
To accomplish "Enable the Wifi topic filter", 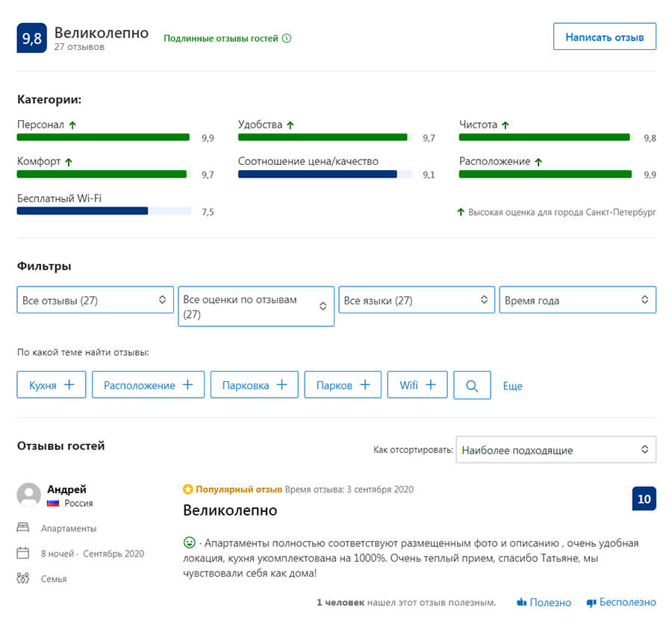I will pyautogui.click(x=418, y=385).
